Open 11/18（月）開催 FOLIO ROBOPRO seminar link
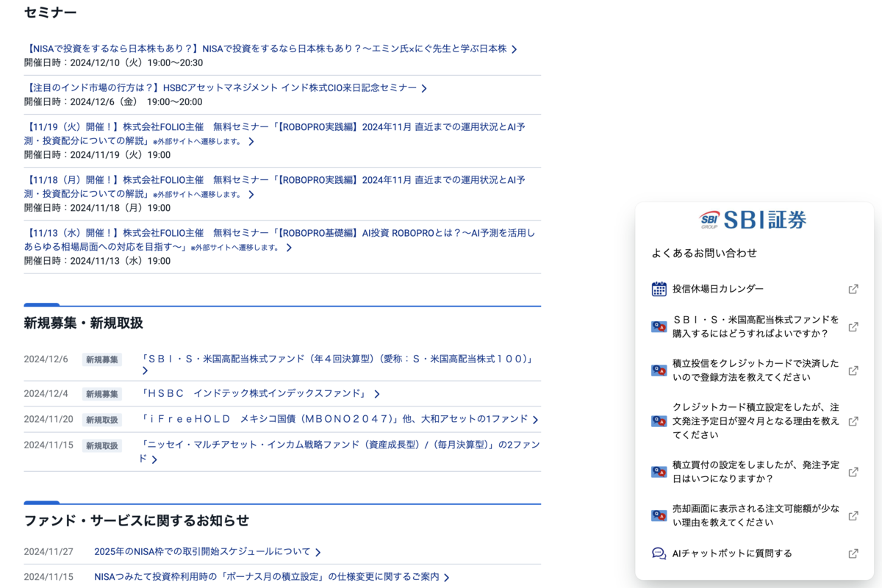882x588 pixels. 275,187
